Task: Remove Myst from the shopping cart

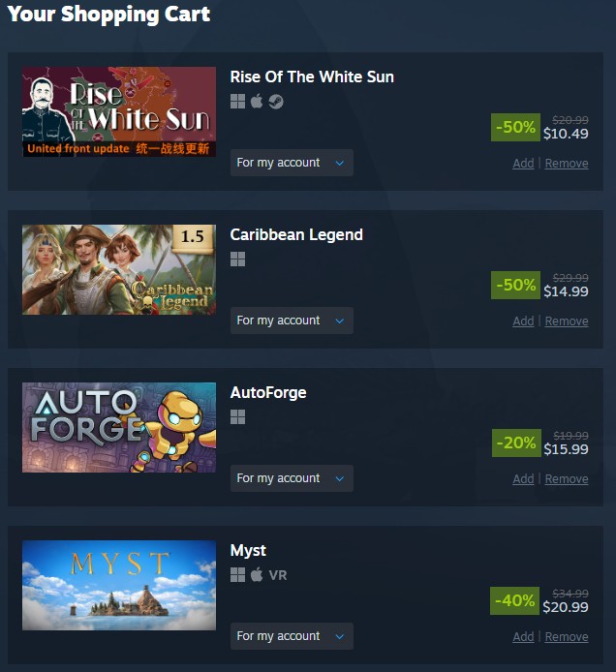Action: (567, 636)
